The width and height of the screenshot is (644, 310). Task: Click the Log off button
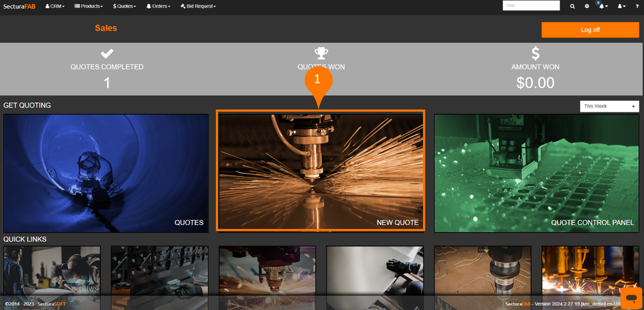tap(590, 30)
